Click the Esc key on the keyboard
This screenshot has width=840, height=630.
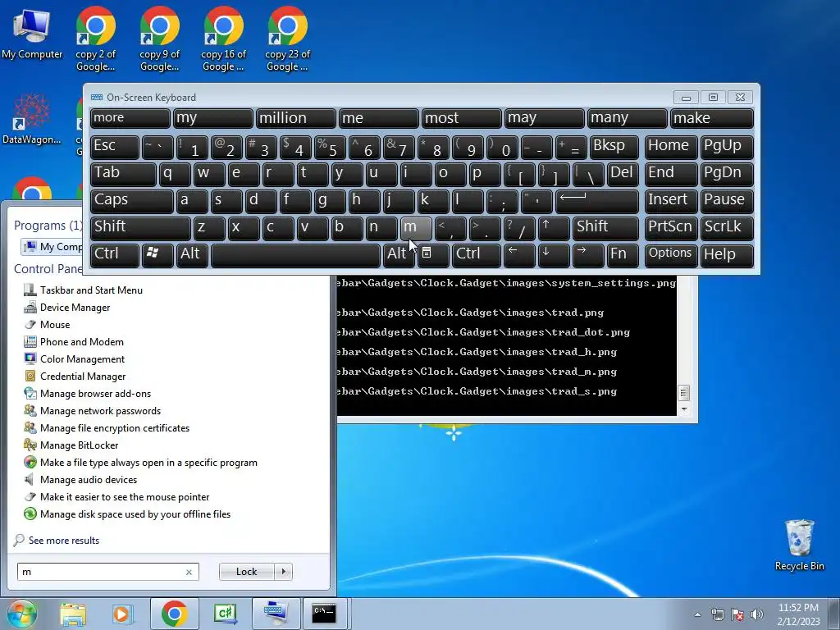[115, 146]
